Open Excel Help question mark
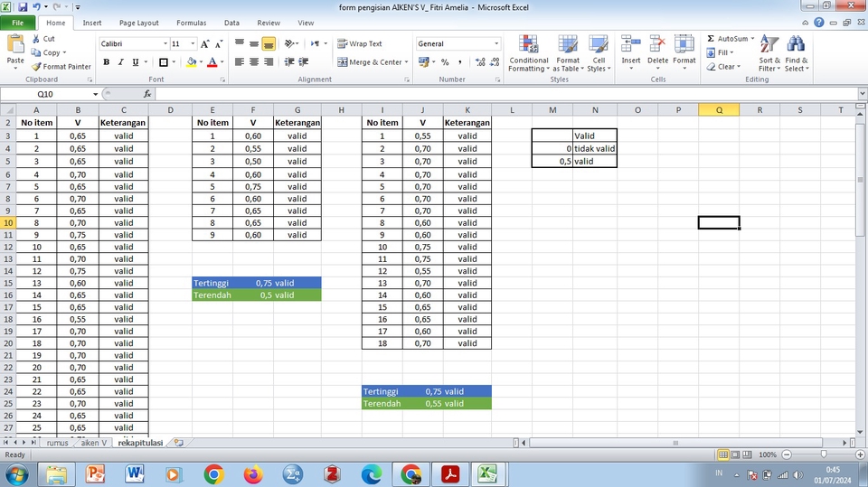Viewport: 868px width, 487px height. pos(819,23)
